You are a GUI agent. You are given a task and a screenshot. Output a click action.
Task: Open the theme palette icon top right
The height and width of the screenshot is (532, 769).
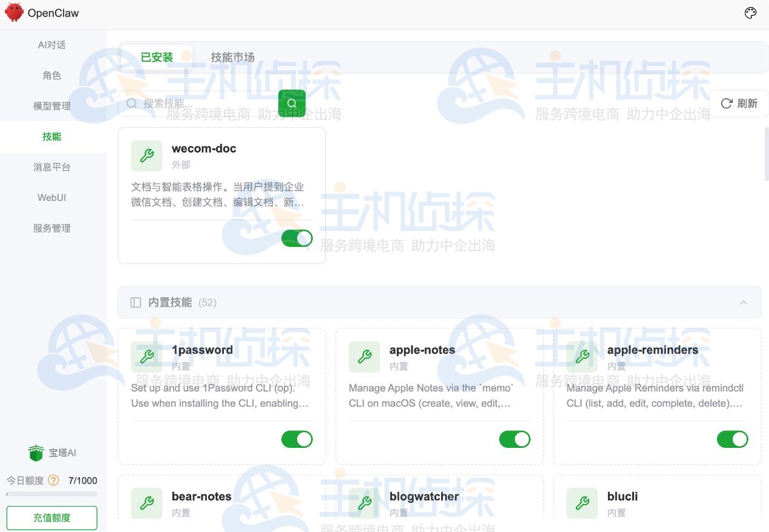(750, 12)
